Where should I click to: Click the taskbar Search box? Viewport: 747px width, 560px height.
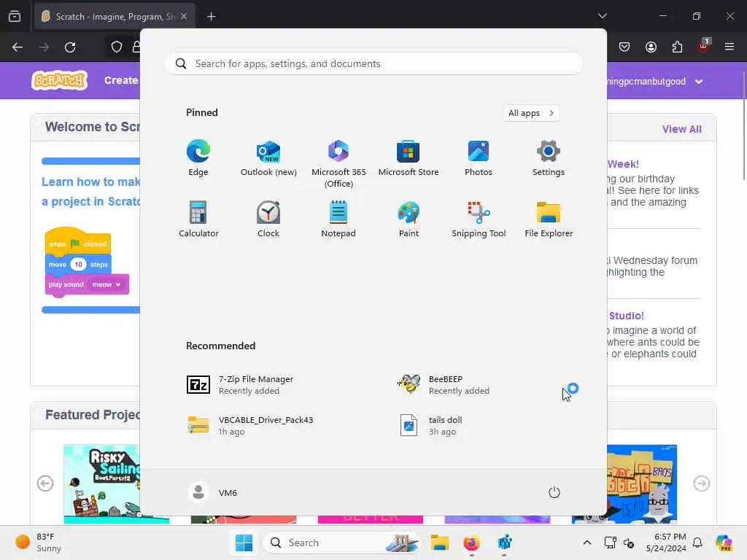pyautogui.click(x=341, y=542)
